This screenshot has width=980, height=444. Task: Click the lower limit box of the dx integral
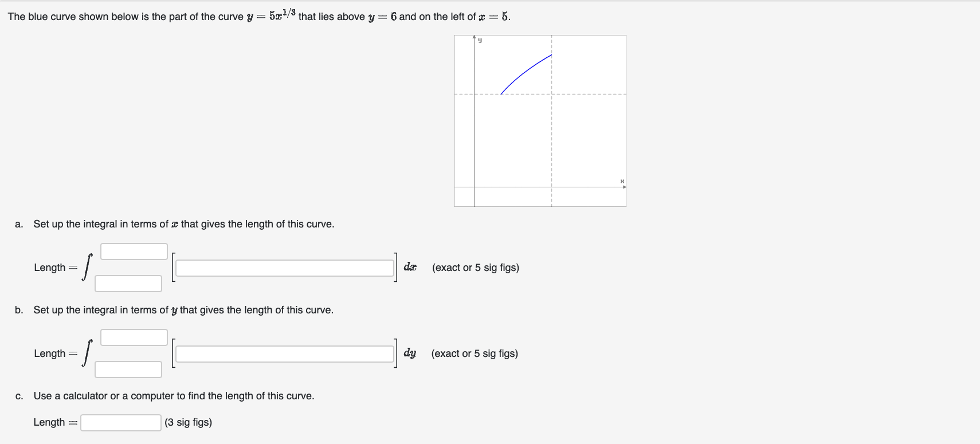[128, 283]
